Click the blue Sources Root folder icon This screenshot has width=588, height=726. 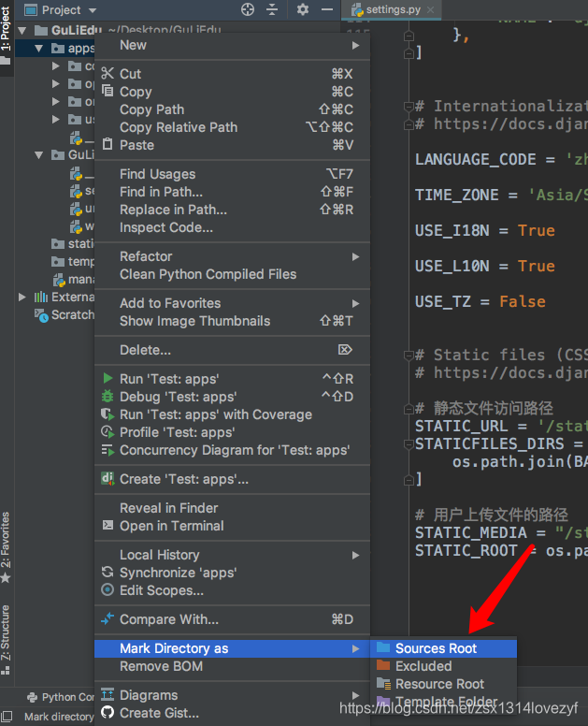[x=383, y=647]
